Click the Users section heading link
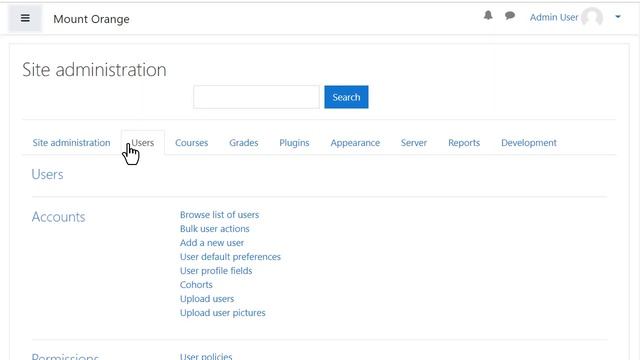The width and height of the screenshot is (640, 360). pyautogui.click(x=47, y=174)
